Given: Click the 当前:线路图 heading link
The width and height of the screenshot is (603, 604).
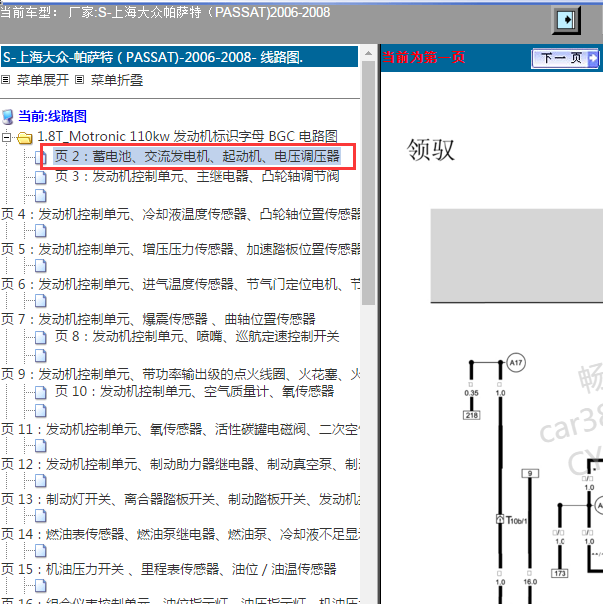Looking at the screenshot, I should [x=52, y=116].
